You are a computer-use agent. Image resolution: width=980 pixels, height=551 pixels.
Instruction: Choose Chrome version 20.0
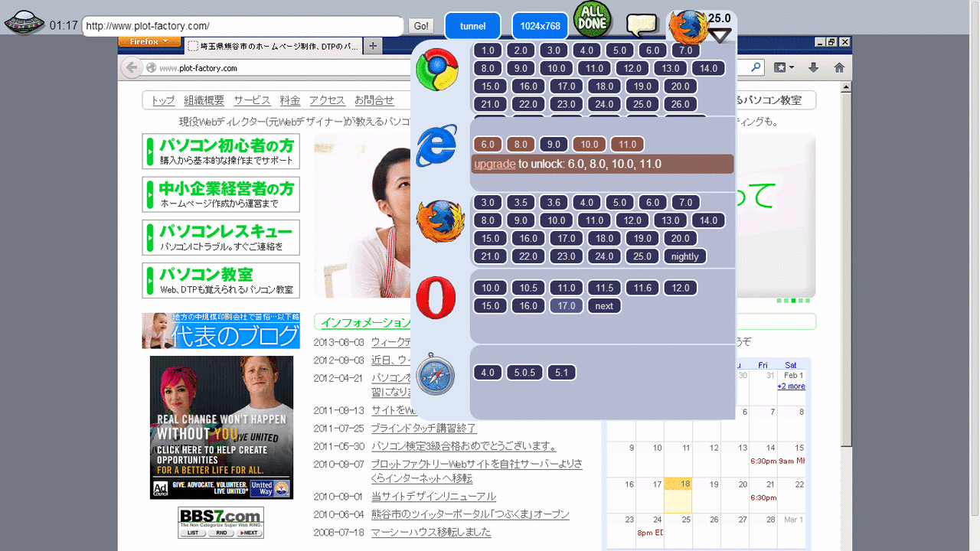click(680, 86)
